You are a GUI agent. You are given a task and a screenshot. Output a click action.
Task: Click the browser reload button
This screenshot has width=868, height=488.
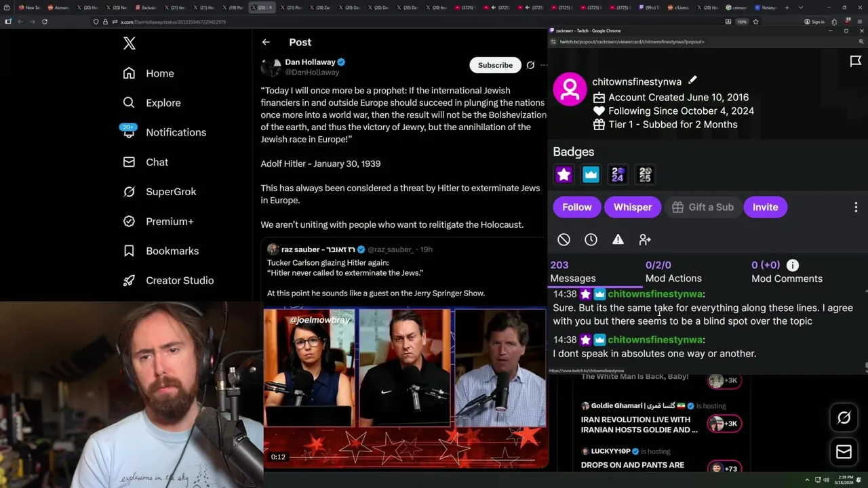[45, 22]
